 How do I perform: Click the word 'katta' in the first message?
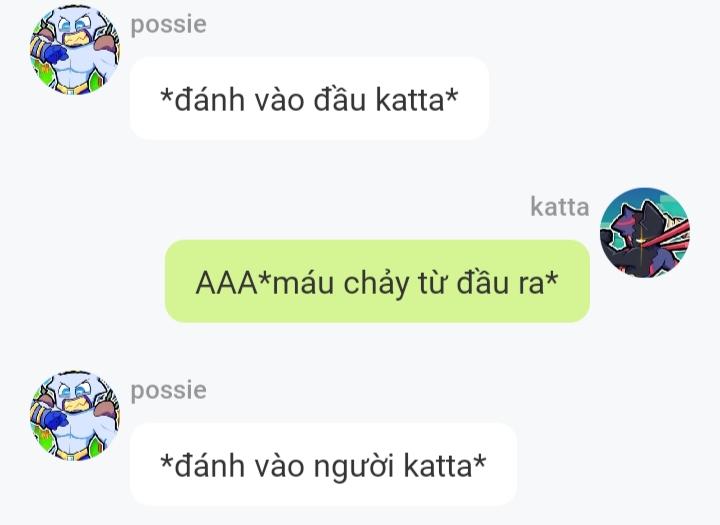coord(410,99)
